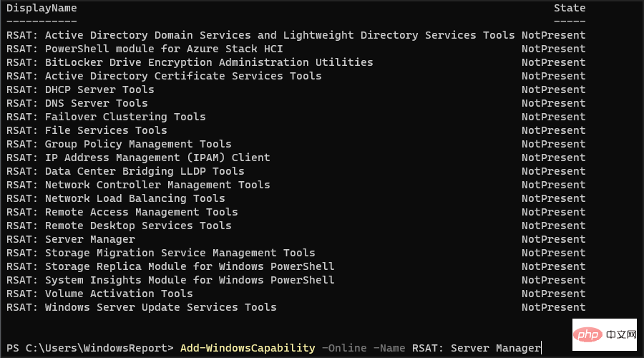Click the Network Load Balancing Tools entry
The width and height of the screenshot is (644, 358).
115,198
